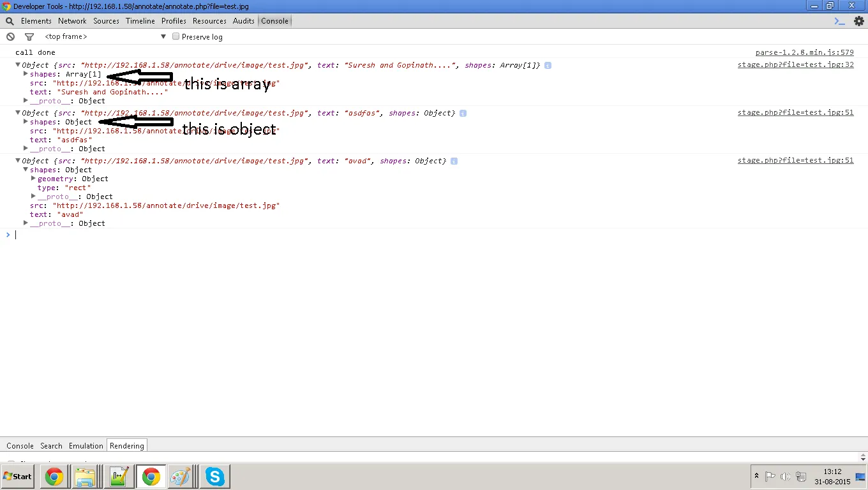Open the Audits tab
Viewport: 868px width, 490px height.
tap(244, 21)
